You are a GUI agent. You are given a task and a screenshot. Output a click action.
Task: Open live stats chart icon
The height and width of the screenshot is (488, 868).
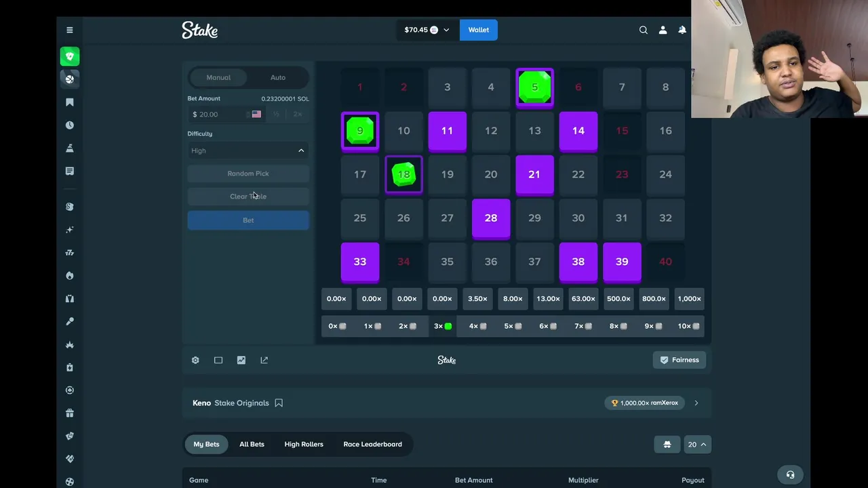241,360
